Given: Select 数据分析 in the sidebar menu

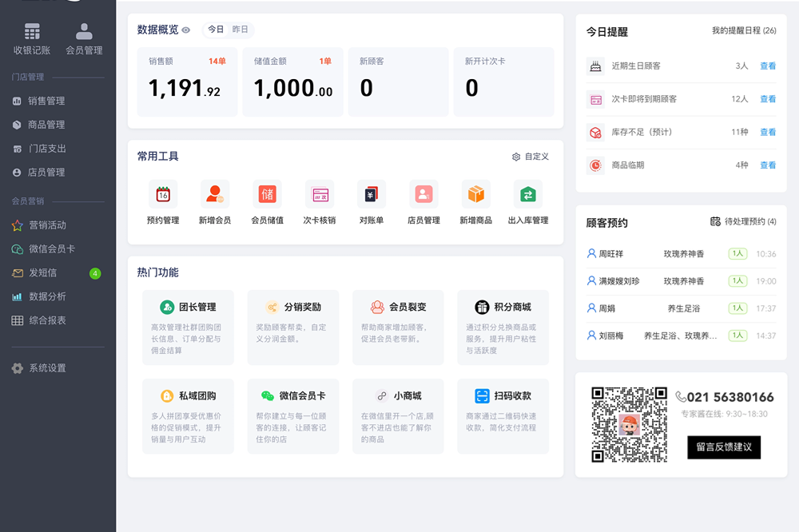Looking at the screenshot, I should (46, 296).
